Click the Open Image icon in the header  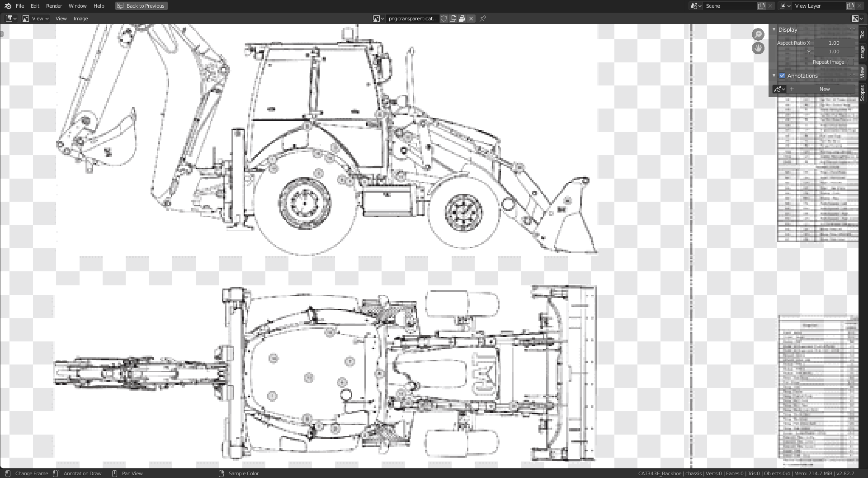click(x=462, y=19)
